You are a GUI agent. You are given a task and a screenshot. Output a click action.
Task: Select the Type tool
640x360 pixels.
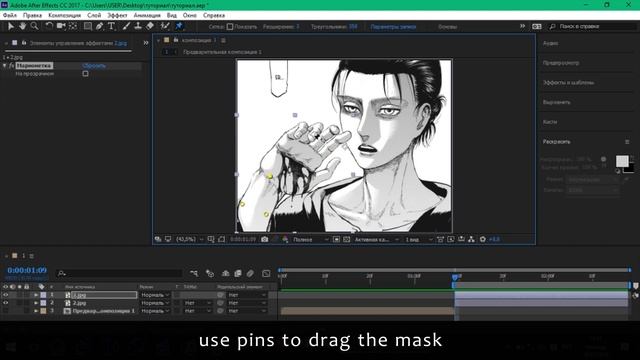click(x=111, y=26)
